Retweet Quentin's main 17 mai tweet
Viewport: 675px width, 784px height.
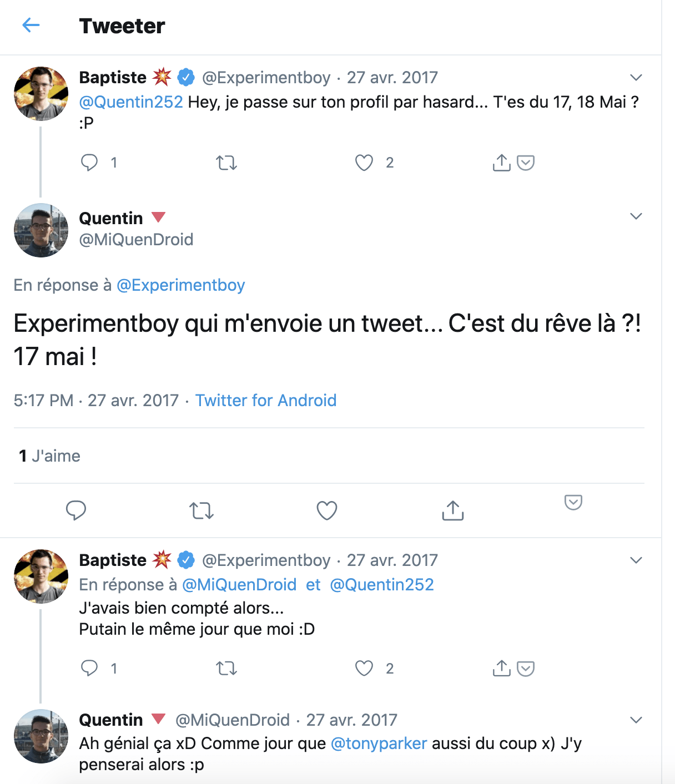pos(202,510)
